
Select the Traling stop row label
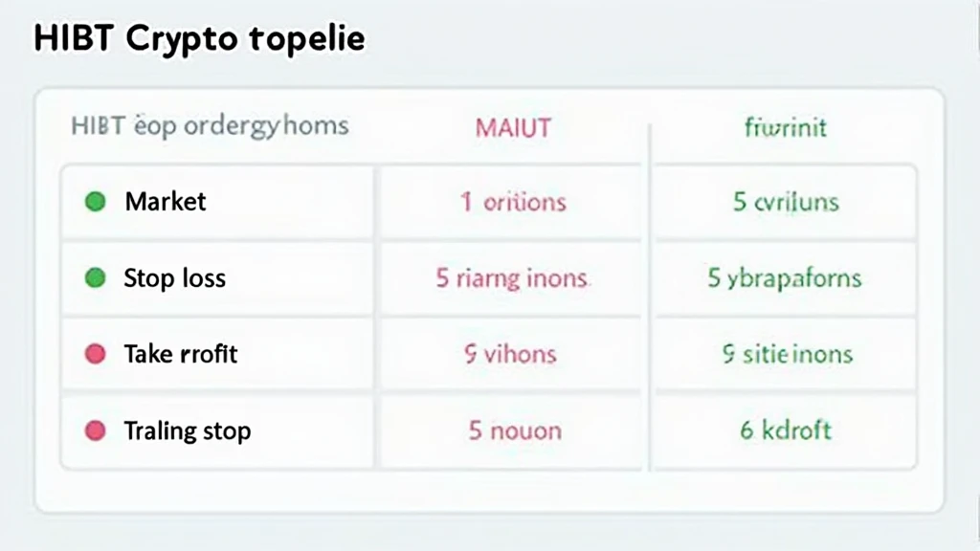(187, 430)
